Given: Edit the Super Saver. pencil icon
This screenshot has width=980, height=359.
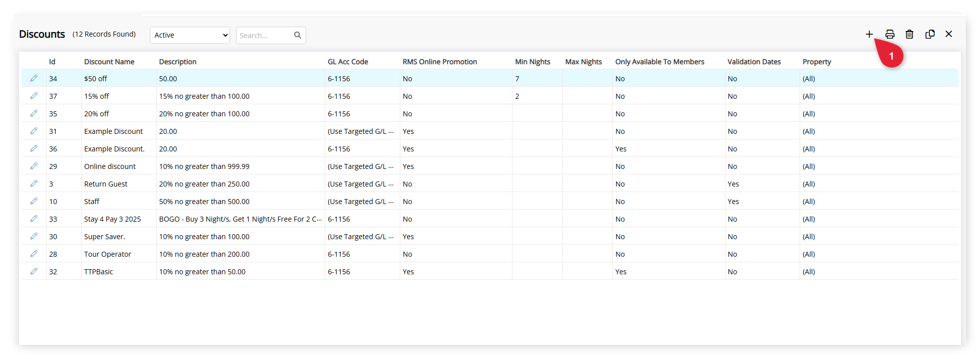Looking at the screenshot, I should pyautogui.click(x=34, y=236).
